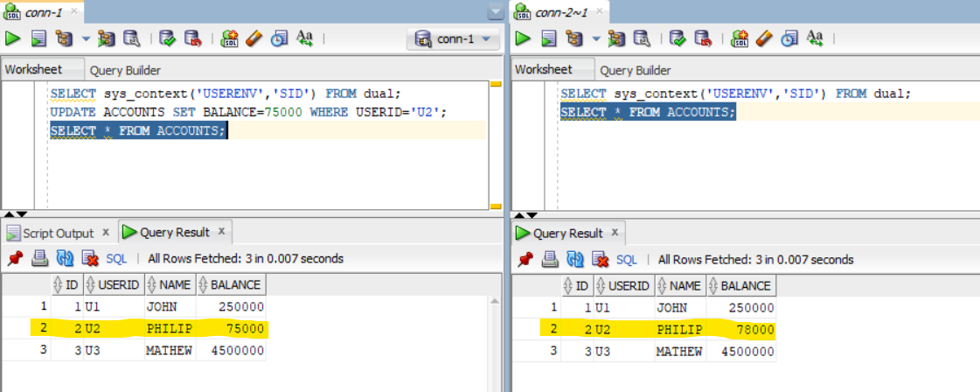Select Query Result tab in conn-1 pane
Screen dimensions: 980x392
pyautogui.click(x=174, y=233)
